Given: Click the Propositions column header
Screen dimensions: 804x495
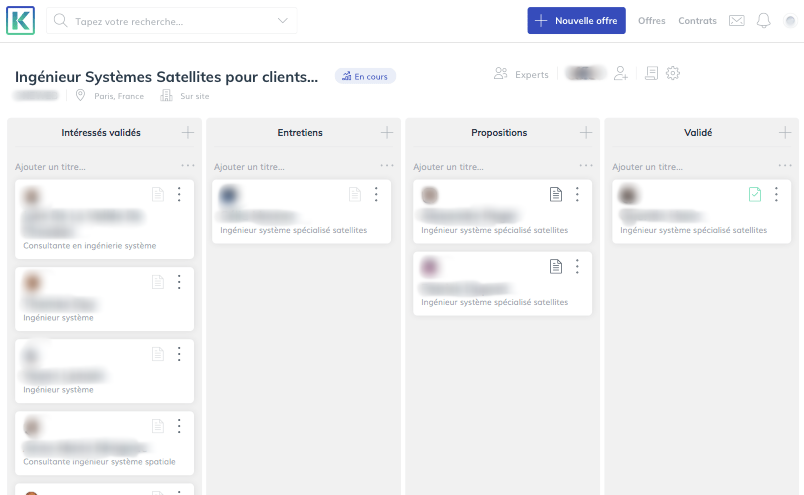Looking at the screenshot, I should tap(499, 133).
